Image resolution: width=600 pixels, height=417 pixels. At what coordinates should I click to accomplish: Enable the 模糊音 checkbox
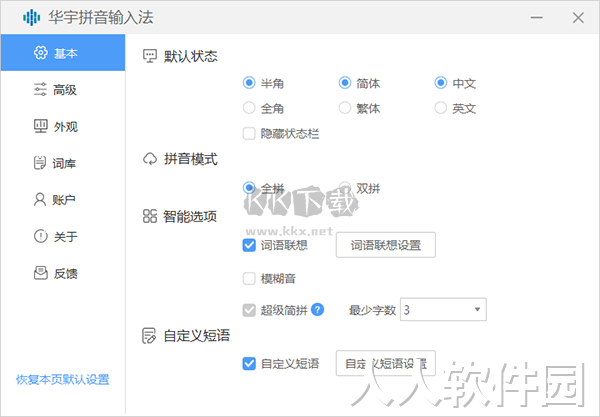[249, 278]
